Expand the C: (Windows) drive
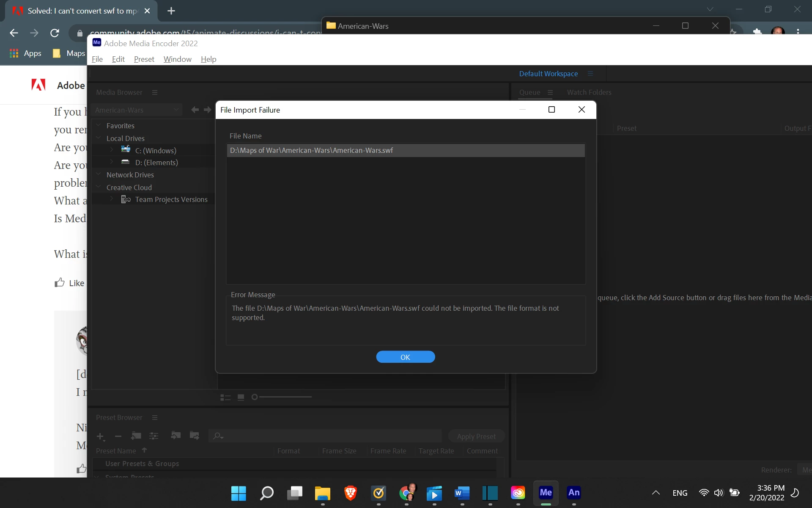Viewport: 812px width, 508px height. tap(112, 150)
